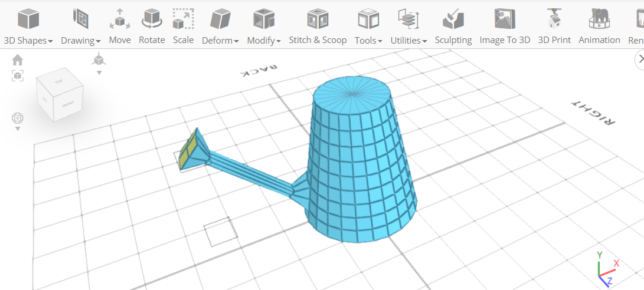Expand the Tools dropdown arrow

(380, 41)
